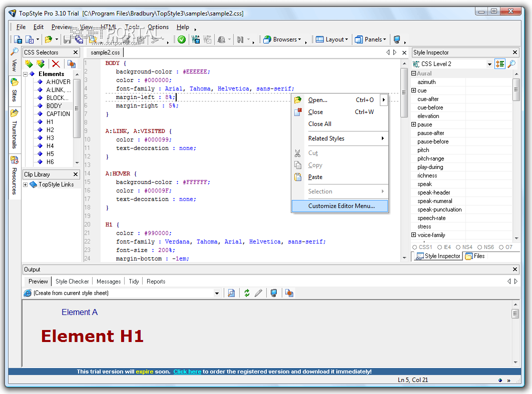Expand the cue property group
Image resolution: width=532 pixels, height=394 pixels.
414,90
